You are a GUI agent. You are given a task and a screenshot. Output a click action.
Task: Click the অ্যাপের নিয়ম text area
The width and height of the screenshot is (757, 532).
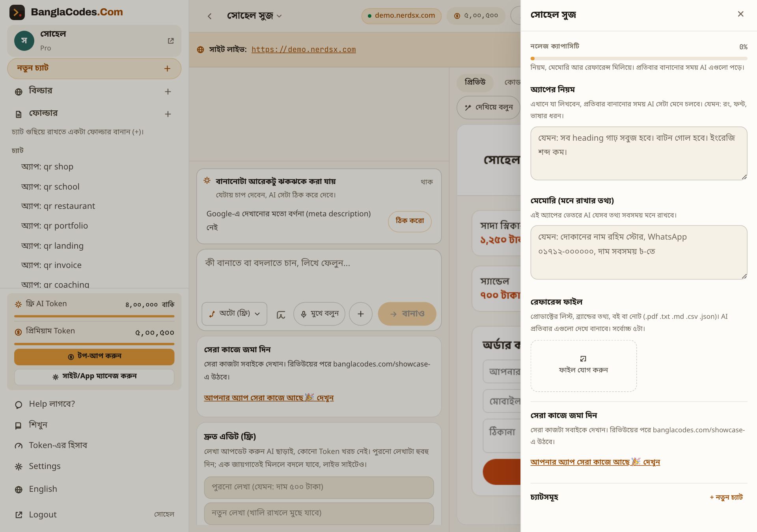click(x=639, y=153)
